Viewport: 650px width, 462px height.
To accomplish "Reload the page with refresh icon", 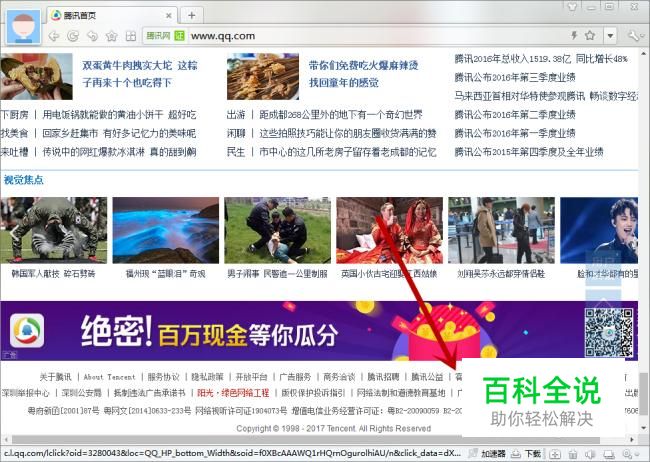I will click(73, 36).
